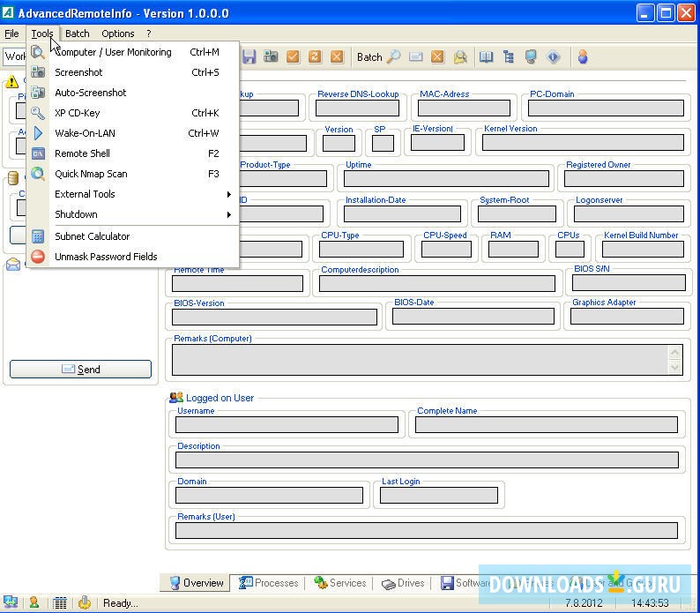Click the orange checkmark toolbar icon
The height and width of the screenshot is (613, 700).
tap(293, 56)
